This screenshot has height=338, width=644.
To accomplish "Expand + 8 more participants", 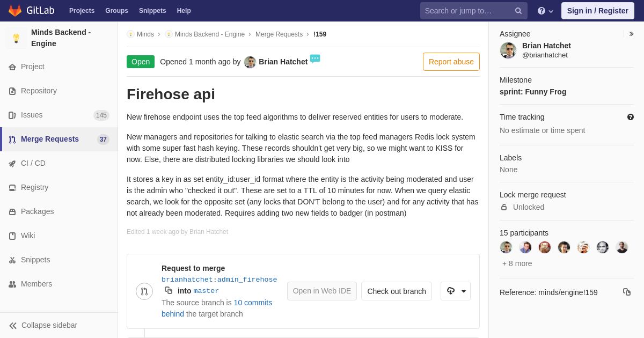I will tap(517, 263).
